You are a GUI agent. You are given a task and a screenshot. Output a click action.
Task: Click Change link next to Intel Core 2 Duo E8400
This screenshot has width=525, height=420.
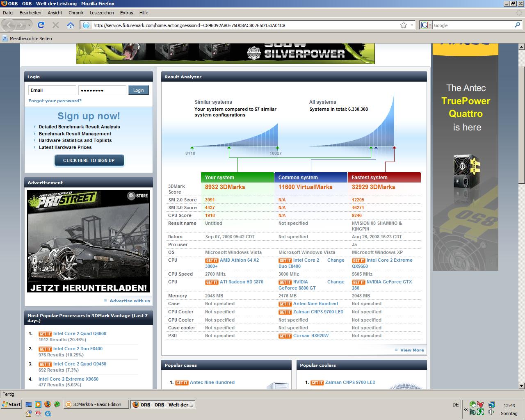point(336,260)
